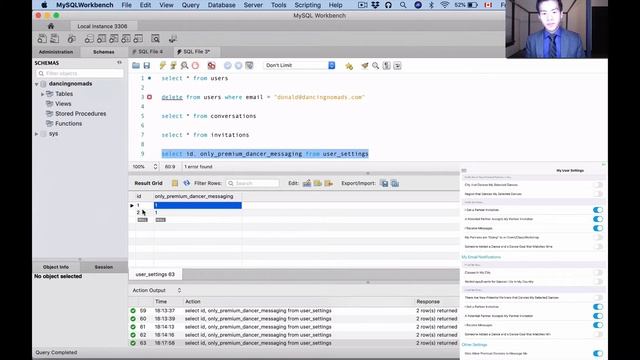This screenshot has width=640, height=360.
Task: Collapse the schemas sidebar arrow
Action: click(x=119, y=62)
